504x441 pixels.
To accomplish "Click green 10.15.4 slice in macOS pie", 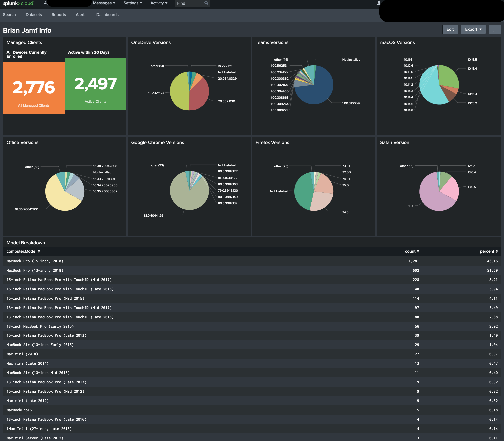I will [449, 77].
